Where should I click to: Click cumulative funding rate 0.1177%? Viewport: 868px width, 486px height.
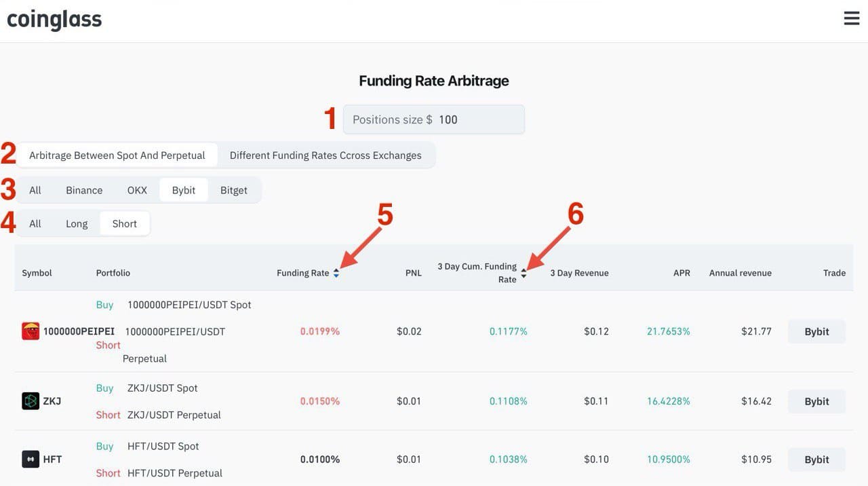(x=509, y=331)
